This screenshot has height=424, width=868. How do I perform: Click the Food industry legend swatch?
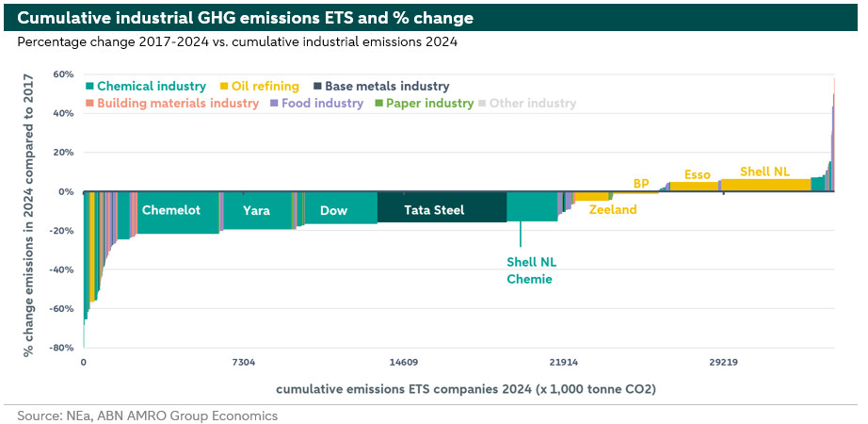tap(274, 103)
